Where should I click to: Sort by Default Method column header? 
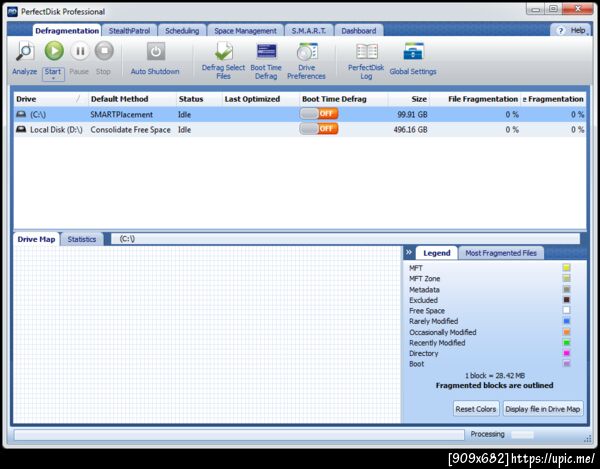(132, 99)
